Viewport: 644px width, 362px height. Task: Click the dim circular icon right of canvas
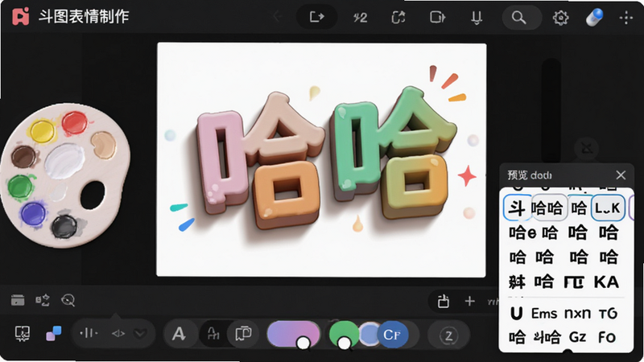587,148
